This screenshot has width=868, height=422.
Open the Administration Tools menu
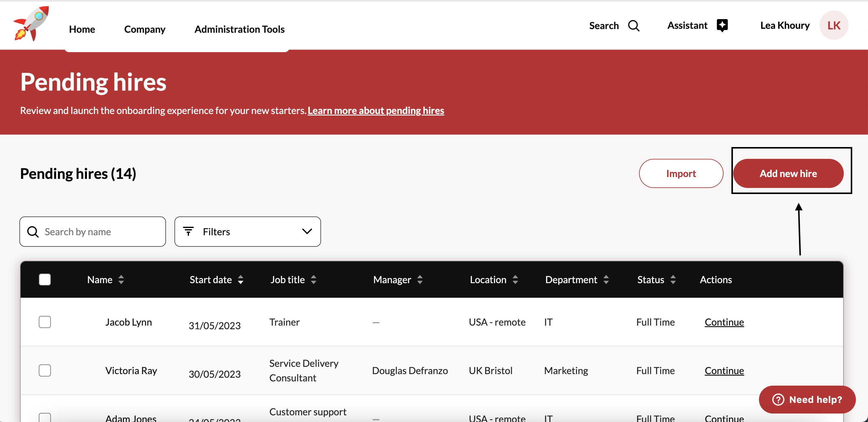point(239,29)
